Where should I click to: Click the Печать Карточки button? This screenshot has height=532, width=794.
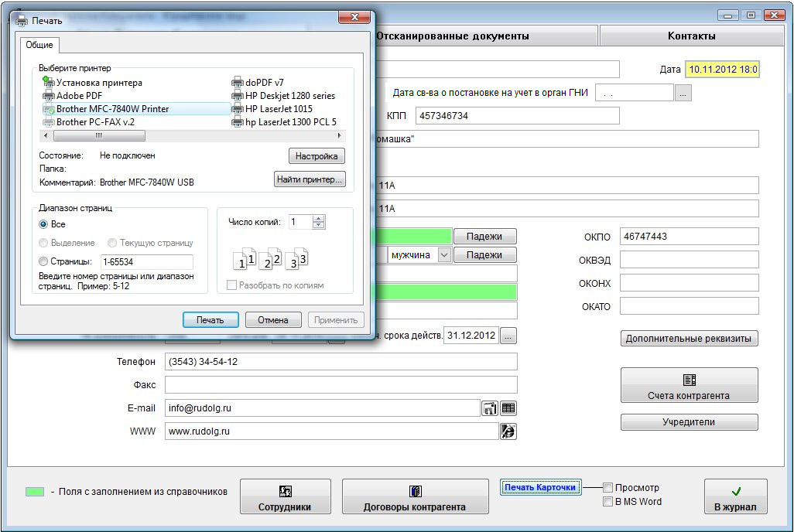coord(540,487)
